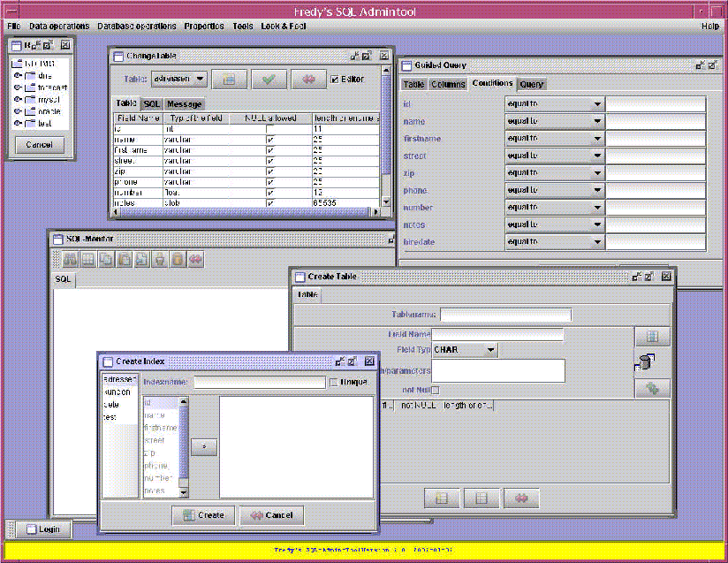
Task: Toggle NULL allowed checkbox for the firstname row
Action: point(270,150)
